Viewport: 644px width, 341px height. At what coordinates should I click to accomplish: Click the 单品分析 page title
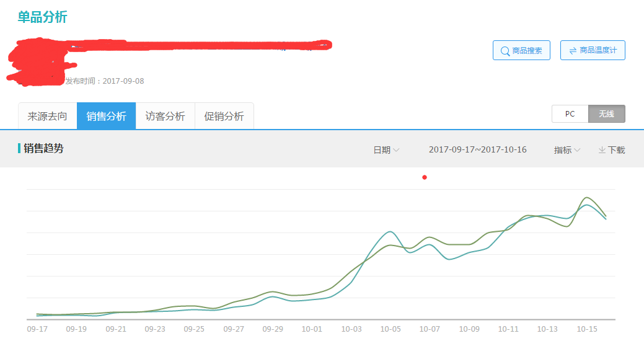42,17
